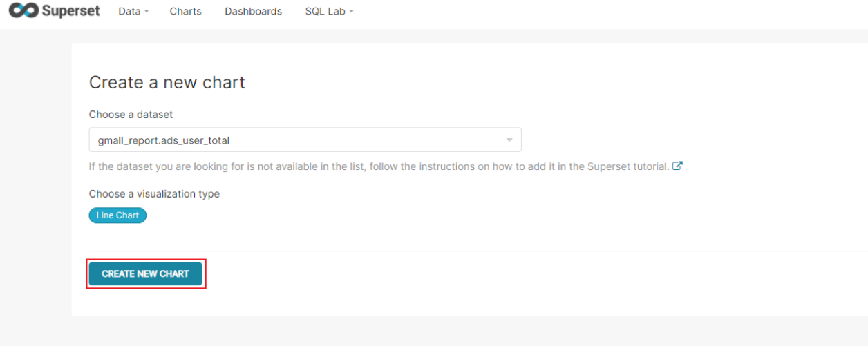The image size is (868, 346).
Task: Open the Dashboards page
Action: click(x=253, y=11)
